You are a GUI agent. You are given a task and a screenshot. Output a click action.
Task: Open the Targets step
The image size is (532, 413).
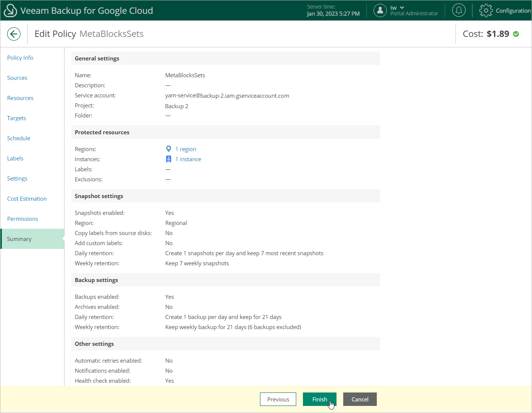(x=16, y=118)
